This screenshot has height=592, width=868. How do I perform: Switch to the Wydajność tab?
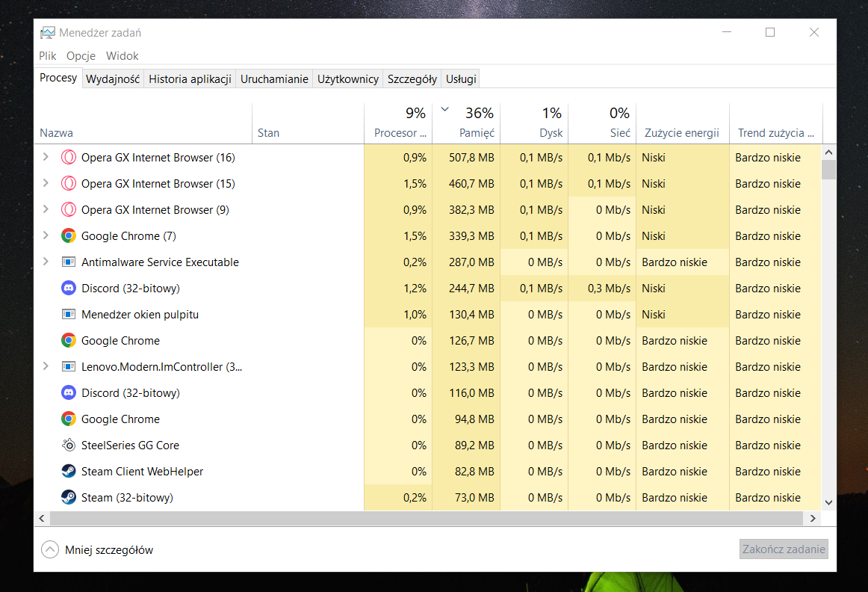113,78
